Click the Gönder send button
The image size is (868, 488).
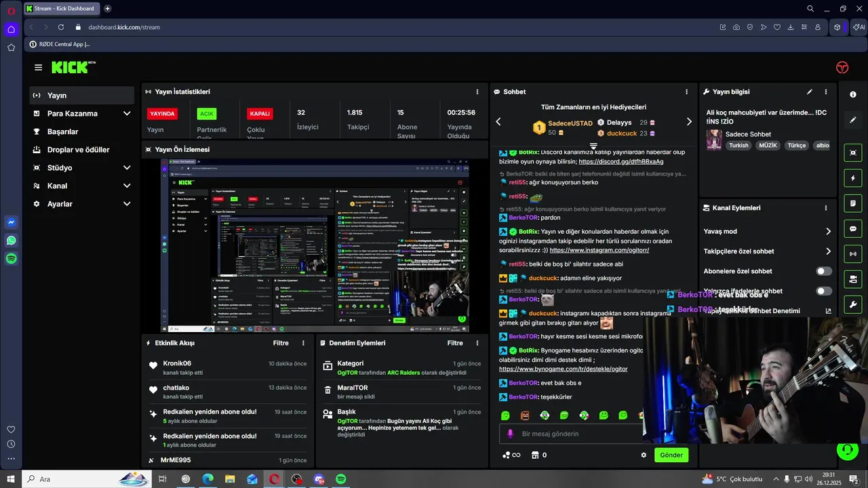click(671, 455)
